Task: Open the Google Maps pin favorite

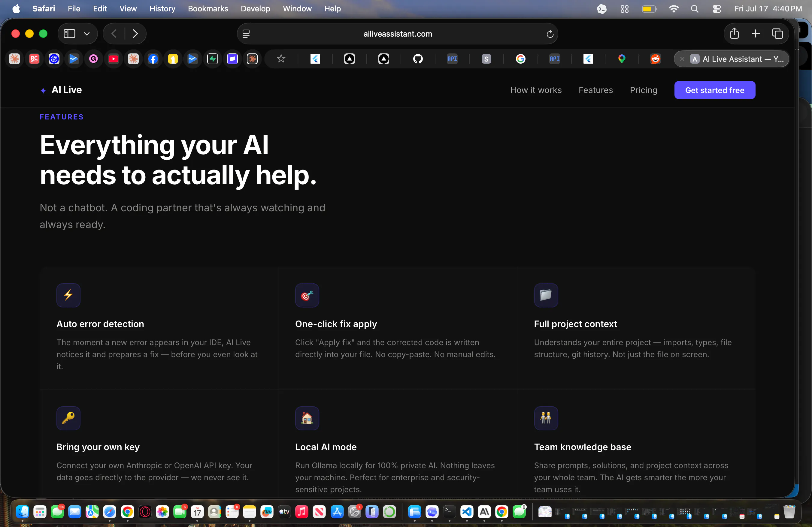Action: (622, 59)
